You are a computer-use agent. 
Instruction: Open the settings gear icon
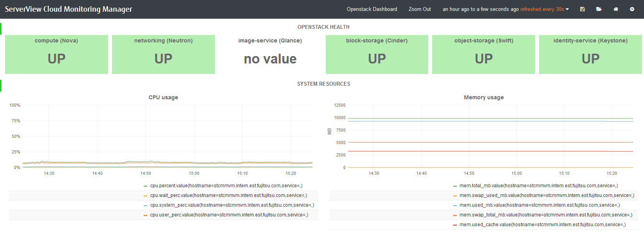(632, 9)
